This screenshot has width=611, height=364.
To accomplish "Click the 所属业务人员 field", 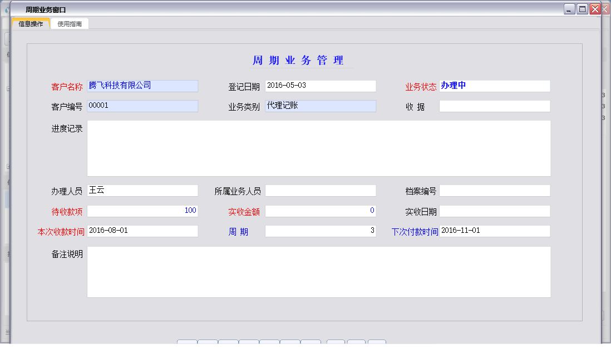I will [x=320, y=190].
